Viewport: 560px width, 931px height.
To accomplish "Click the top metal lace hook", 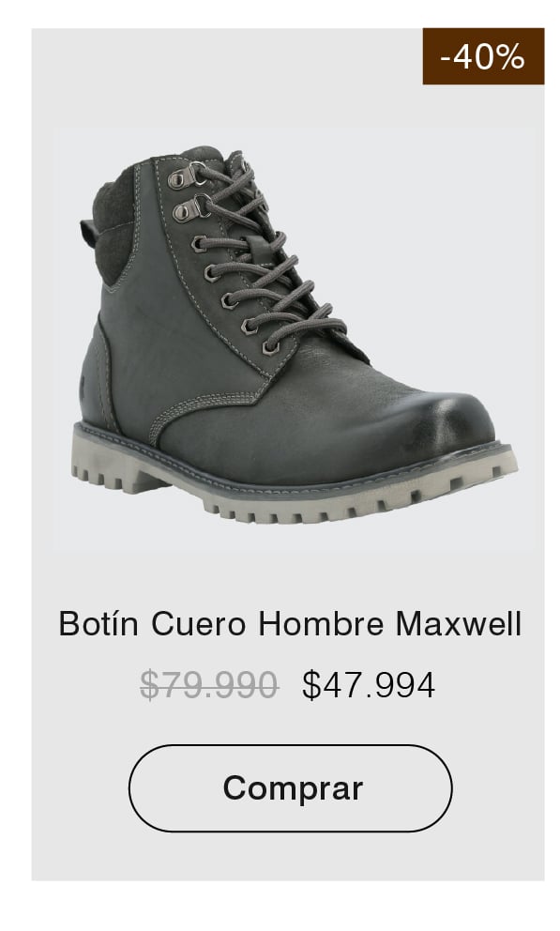I will tap(186, 176).
